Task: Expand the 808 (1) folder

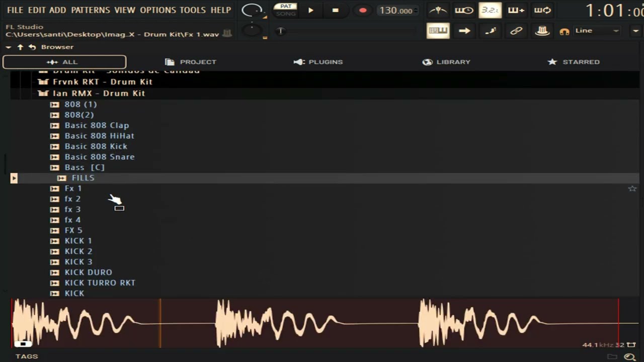Action: (73, 105)
